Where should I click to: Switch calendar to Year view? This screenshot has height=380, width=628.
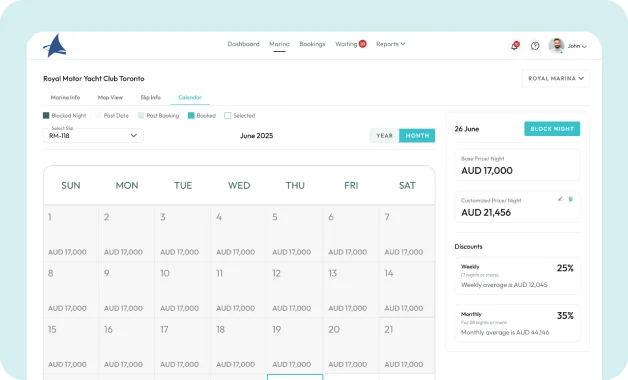pyautogui.click(x=384, y=135)
